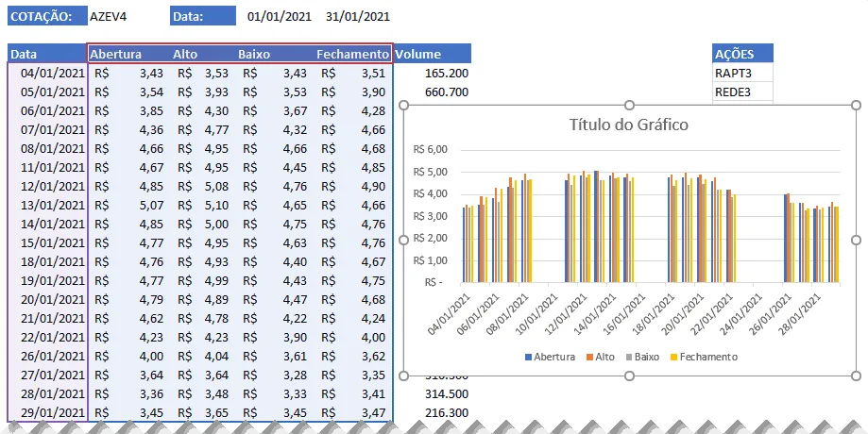Click the chart's left-middle sizing handle

[x=403, y=240]
